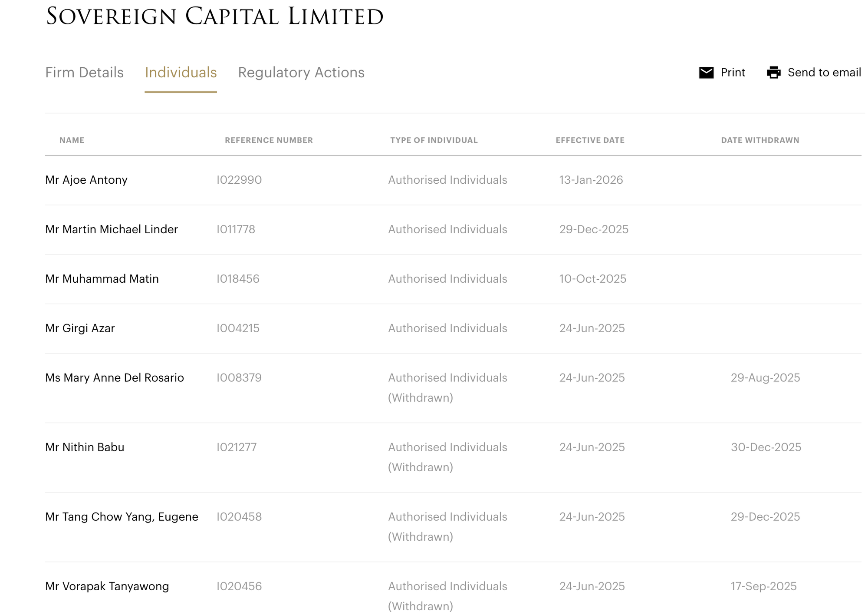Open Mr Tang Chow Yang, Eugene's record

122,517
